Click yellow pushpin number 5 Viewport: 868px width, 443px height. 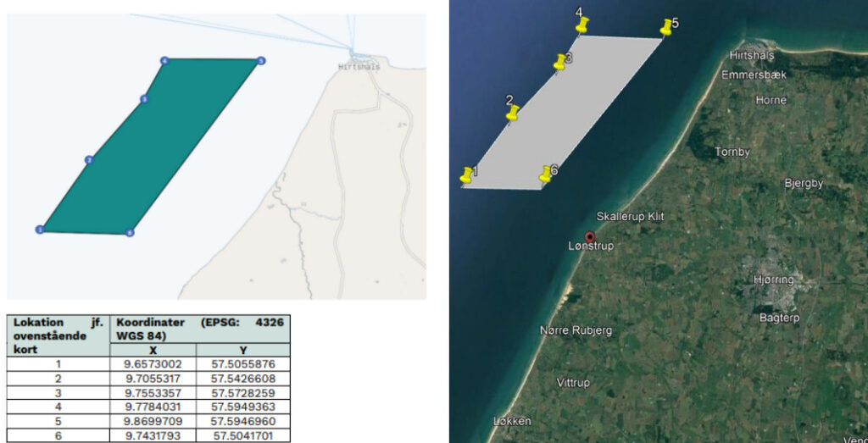pyautogui.click(x=666, y=27)
